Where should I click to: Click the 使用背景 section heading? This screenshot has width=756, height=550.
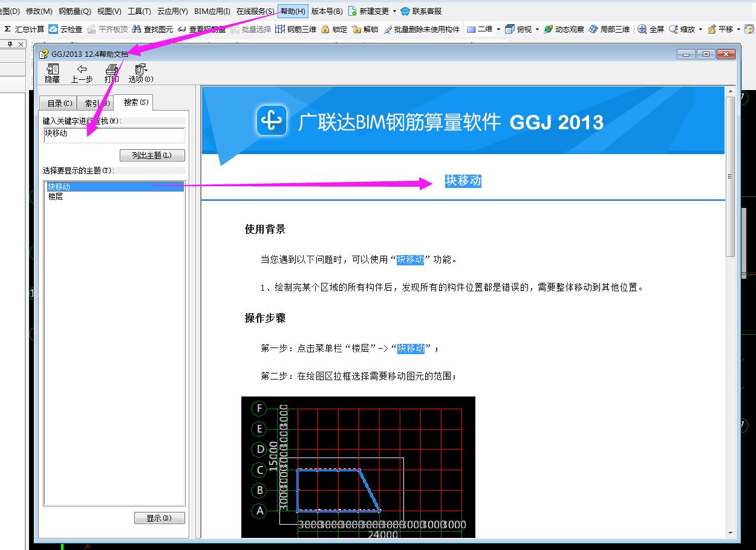pyautogui.click(x=265, y=229)
